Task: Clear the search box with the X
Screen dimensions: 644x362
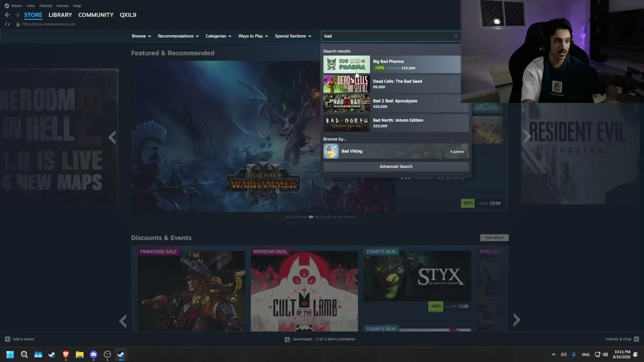Action: (456, 36)
